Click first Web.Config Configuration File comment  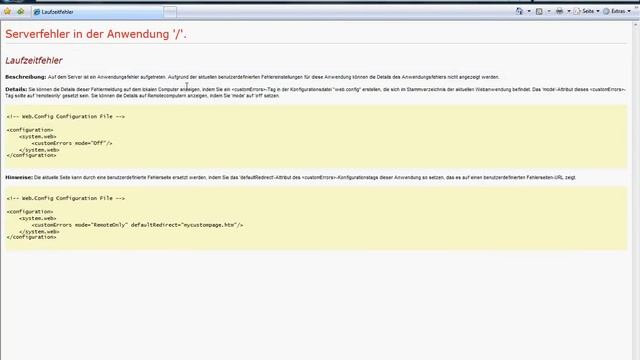(66, 116)
